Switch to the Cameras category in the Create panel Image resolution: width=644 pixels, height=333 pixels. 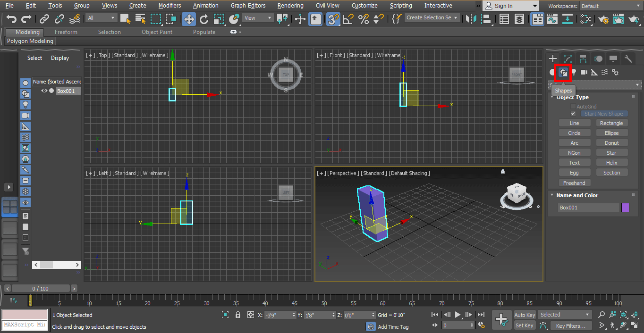[584, 72]
